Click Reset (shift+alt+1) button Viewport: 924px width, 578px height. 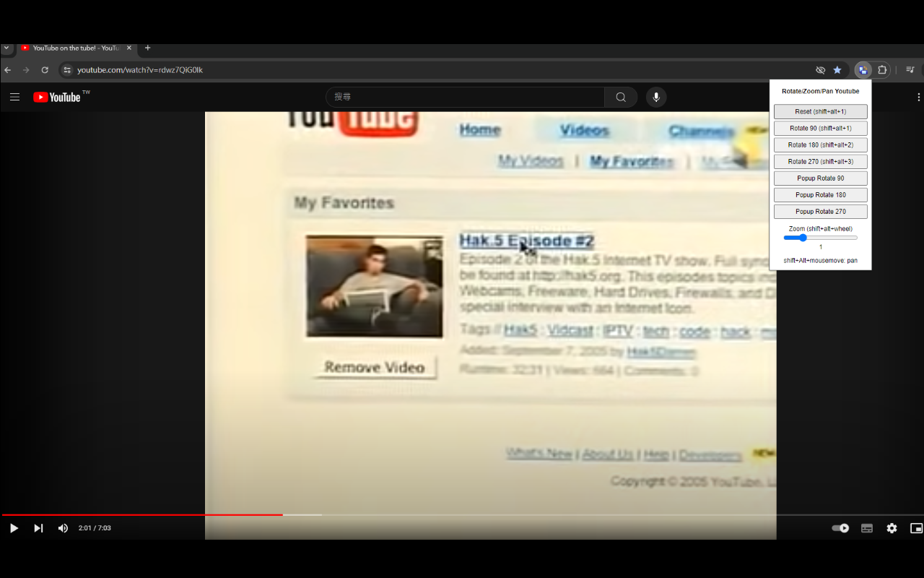(821, 112)
